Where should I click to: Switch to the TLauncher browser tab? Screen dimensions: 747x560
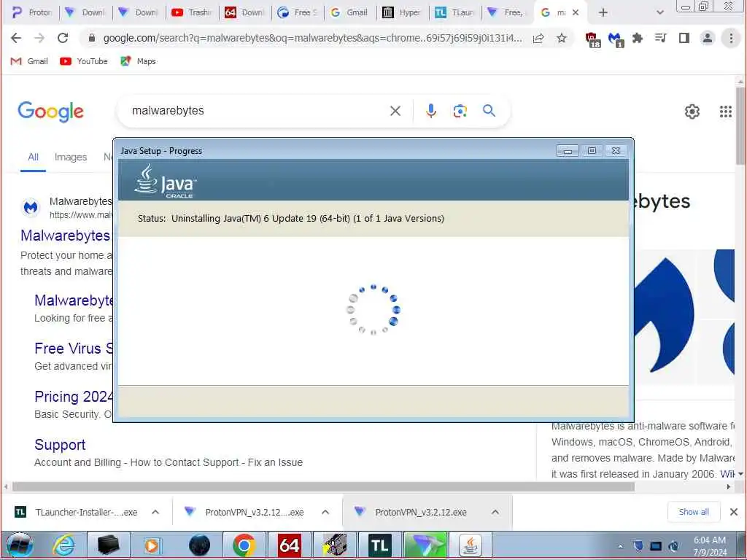[x=455, y=12]
